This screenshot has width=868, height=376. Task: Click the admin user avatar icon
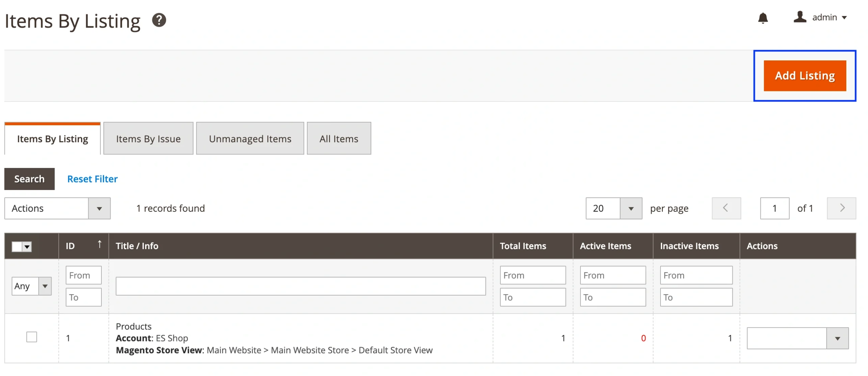pos(800,17)
